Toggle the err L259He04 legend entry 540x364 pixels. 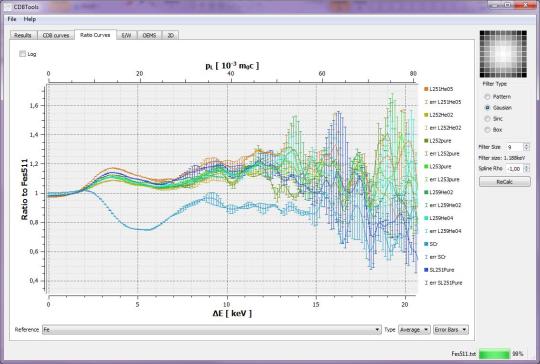443,231
